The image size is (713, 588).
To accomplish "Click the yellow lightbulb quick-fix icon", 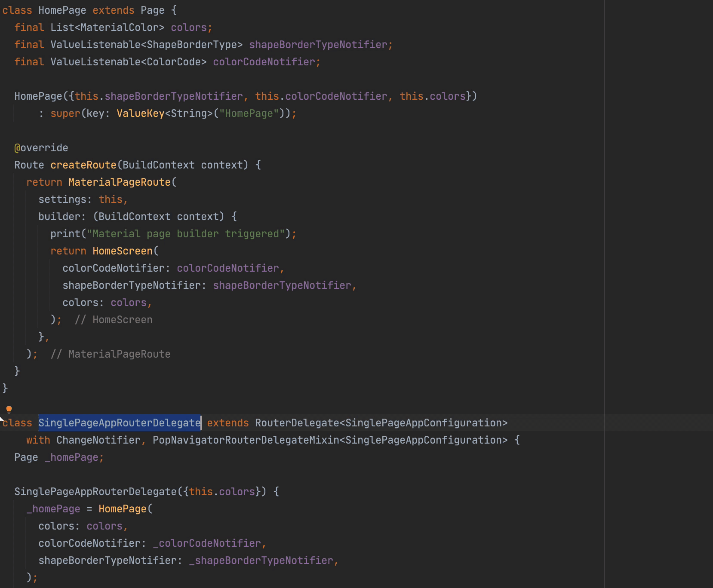I will coord(9,409).
